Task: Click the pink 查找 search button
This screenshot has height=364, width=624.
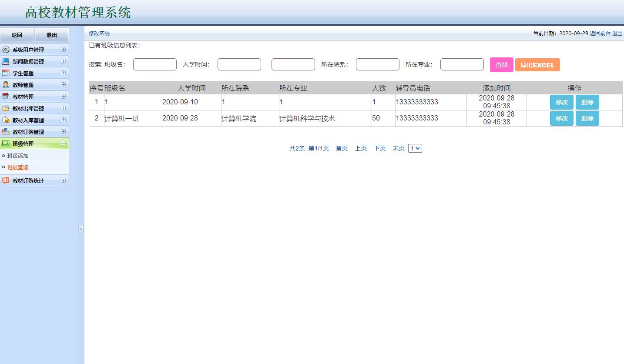Action: (x=501, y=64)
